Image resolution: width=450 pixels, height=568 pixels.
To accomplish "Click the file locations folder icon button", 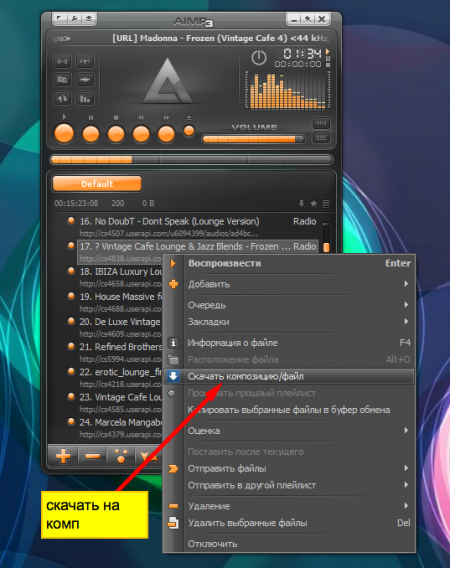I will pos(62,79).
